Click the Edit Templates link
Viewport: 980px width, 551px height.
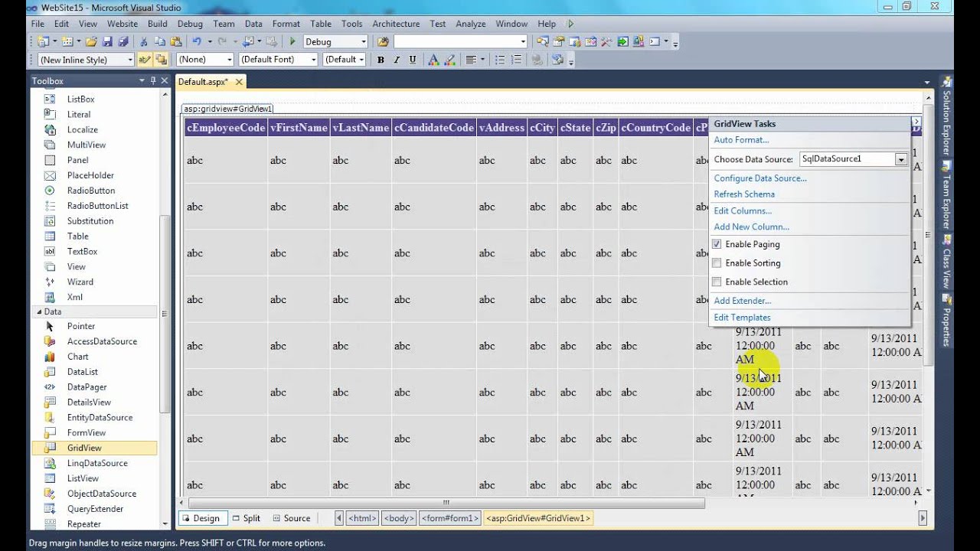(742, 318)
